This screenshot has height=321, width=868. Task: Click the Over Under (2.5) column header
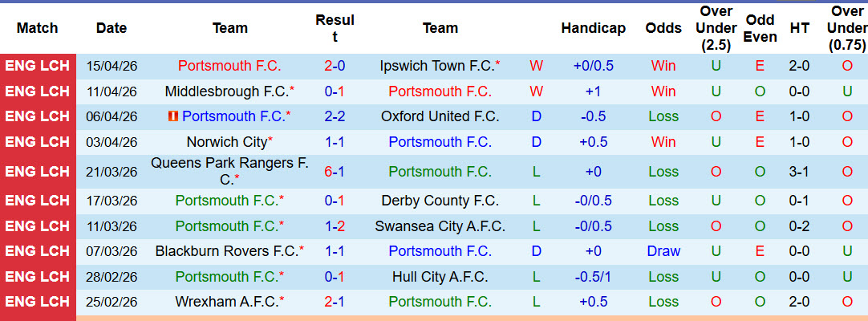tap(716, 28)
